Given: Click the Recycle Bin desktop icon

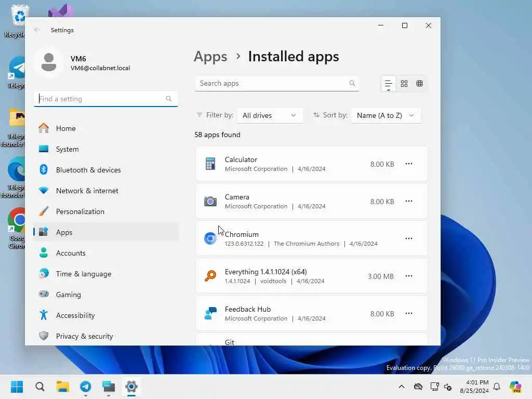Looking at the screenshot, I should click(16, 21).
